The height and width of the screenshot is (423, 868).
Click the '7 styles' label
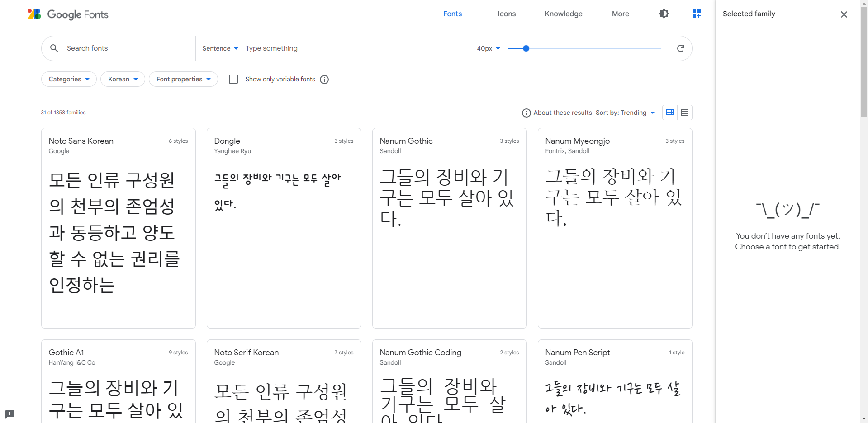(344, 352)
